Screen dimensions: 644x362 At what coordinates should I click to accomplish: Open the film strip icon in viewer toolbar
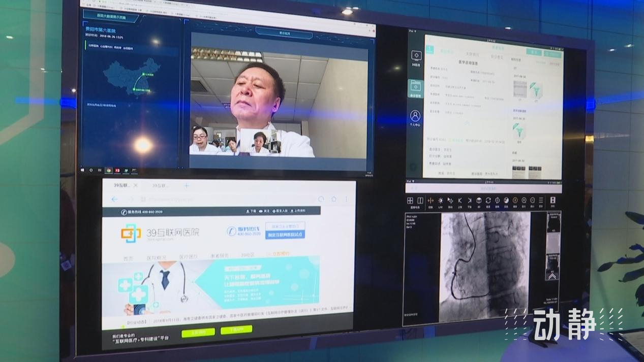pos(553,201)
